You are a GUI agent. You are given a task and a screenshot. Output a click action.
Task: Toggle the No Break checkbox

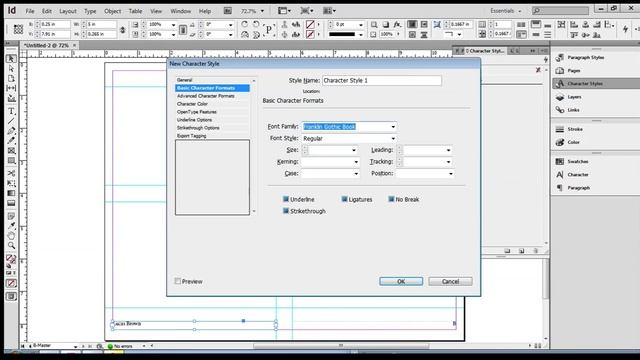391,199
